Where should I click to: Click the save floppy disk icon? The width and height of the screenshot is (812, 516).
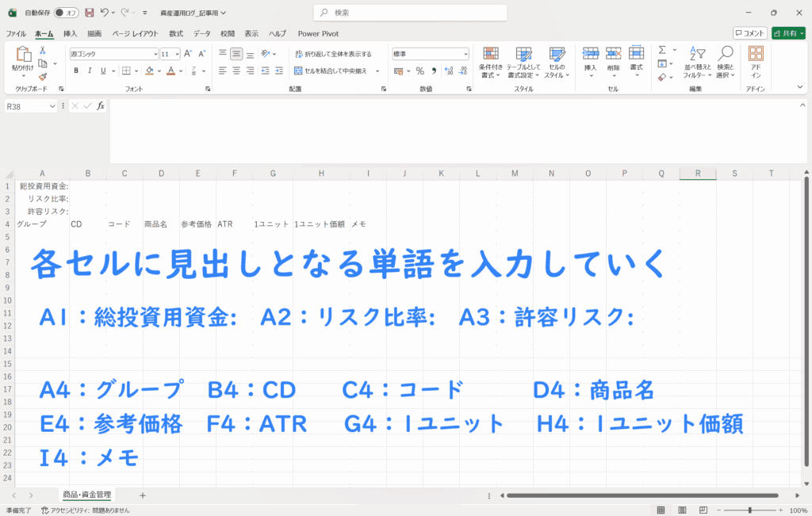(89, 13)
